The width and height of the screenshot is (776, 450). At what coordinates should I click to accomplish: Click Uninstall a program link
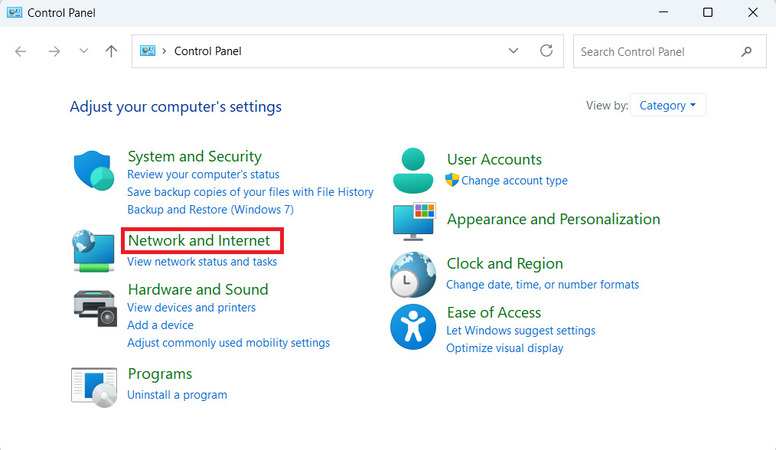pyautogui.click(x=177, y=395)
